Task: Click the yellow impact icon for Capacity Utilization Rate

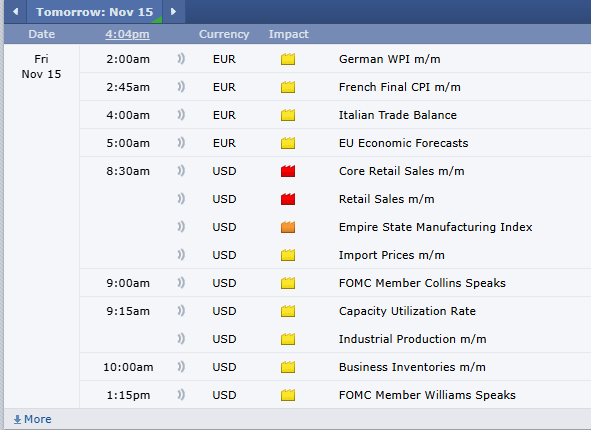Action: click(288, 311)
